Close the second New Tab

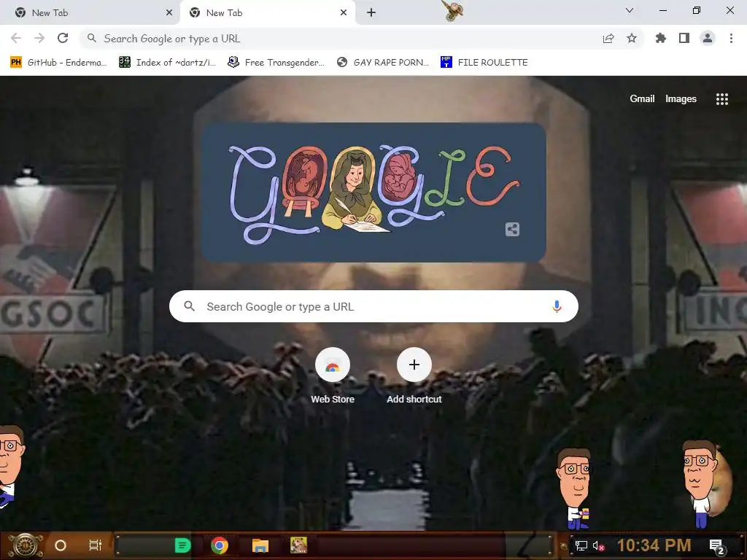pyautogui.click(x=344, y=13)
